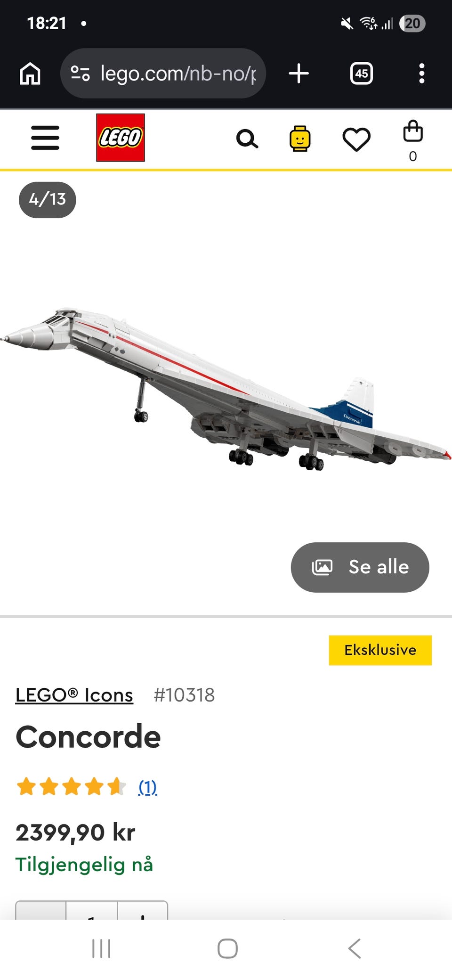Open the (1) reviews link
The image size is (452, 980).
pos(147,787)
